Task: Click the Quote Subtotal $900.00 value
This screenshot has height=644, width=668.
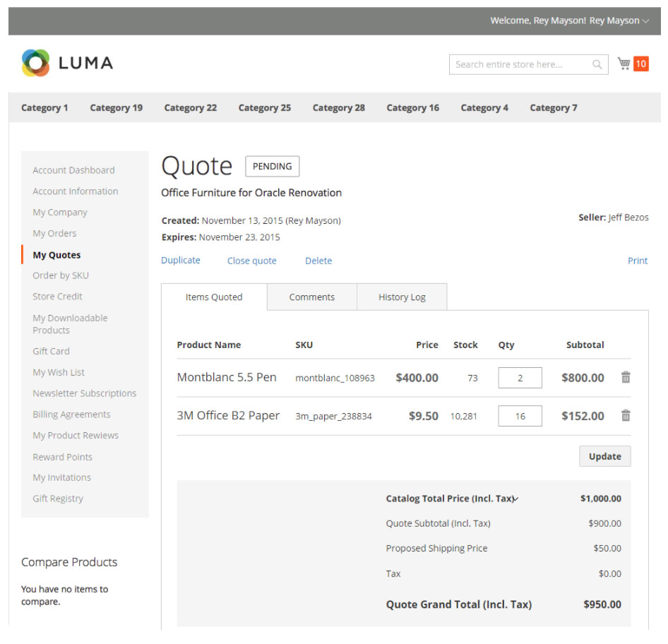Action: (604, 523)
